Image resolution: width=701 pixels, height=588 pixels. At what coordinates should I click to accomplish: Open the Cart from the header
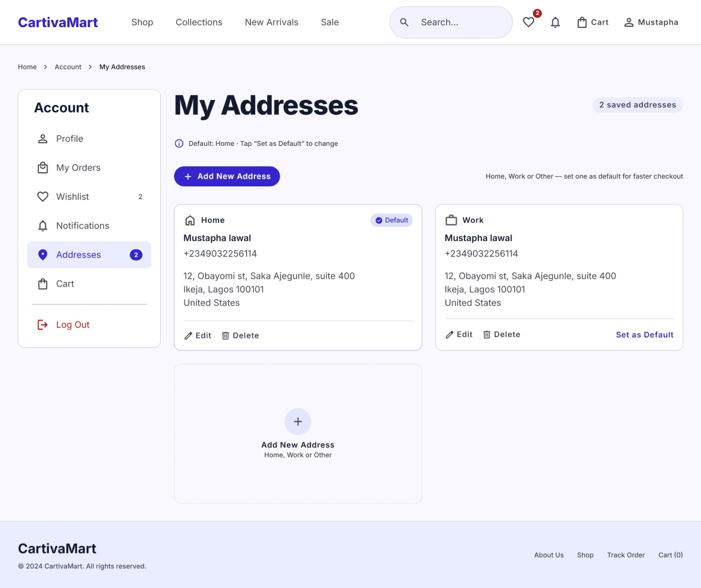[x=593, y=22]
